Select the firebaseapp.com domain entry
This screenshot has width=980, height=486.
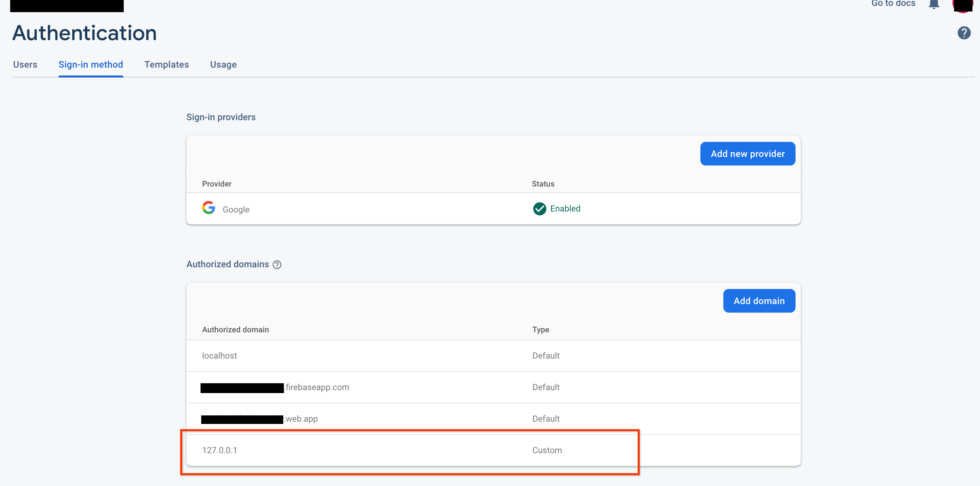[493, 387]
